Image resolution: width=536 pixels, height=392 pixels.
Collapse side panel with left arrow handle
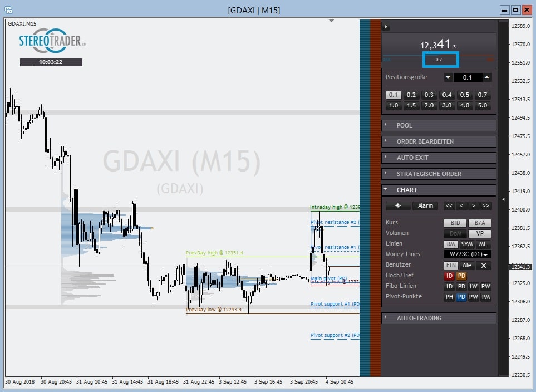[x=503, y=199]
